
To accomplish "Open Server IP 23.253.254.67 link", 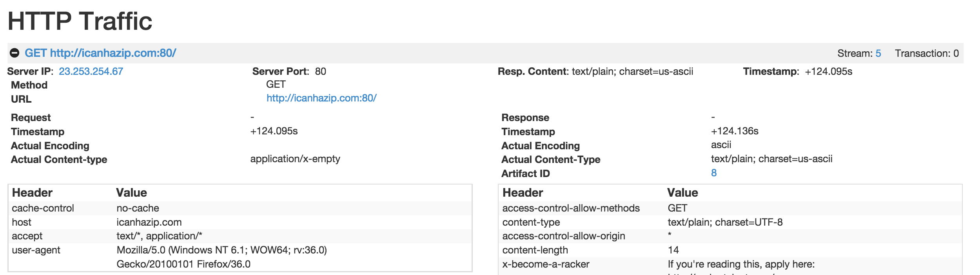I will tap(91, 71).
